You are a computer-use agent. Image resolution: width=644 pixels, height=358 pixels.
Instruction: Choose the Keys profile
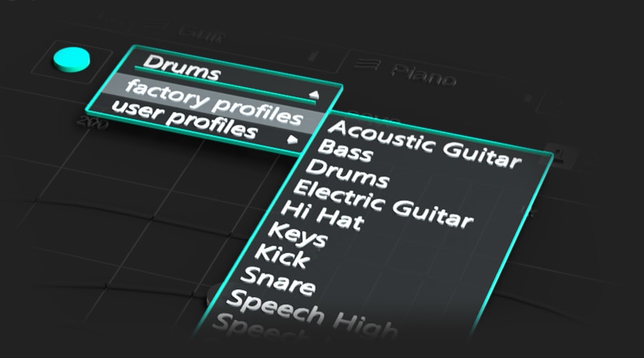tap(298, 234)
